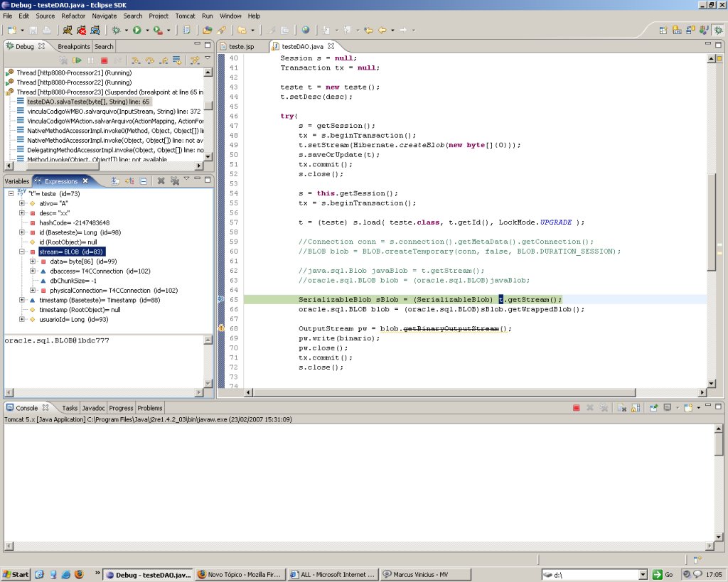The height and width of the screenshot is (582, 728).
Task: Select Thread http8080-Processor21 (Running)
Action: pyautogui.click(x=74, y=72)
